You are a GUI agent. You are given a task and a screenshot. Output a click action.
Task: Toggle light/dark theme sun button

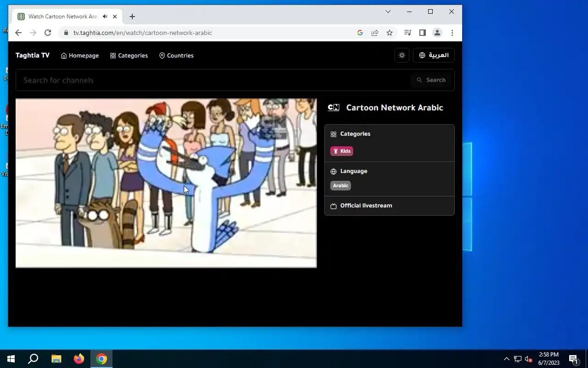402,55
